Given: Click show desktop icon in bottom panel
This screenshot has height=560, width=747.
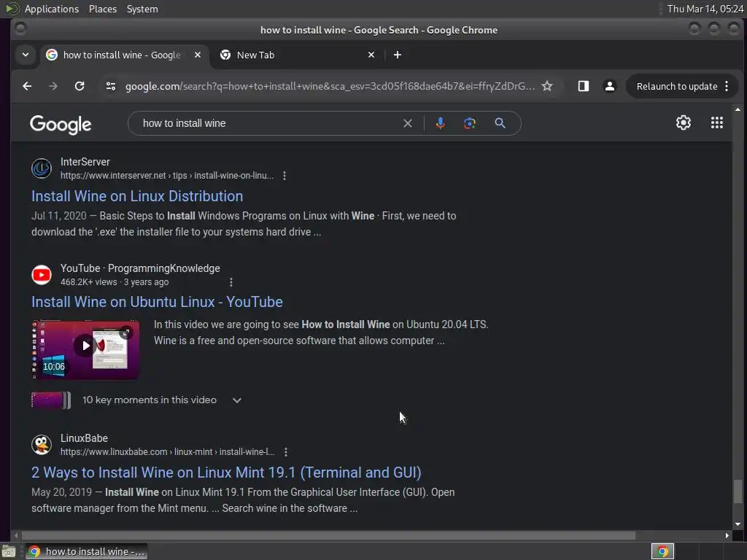Looking at the screenshot, I should (9, 551).
